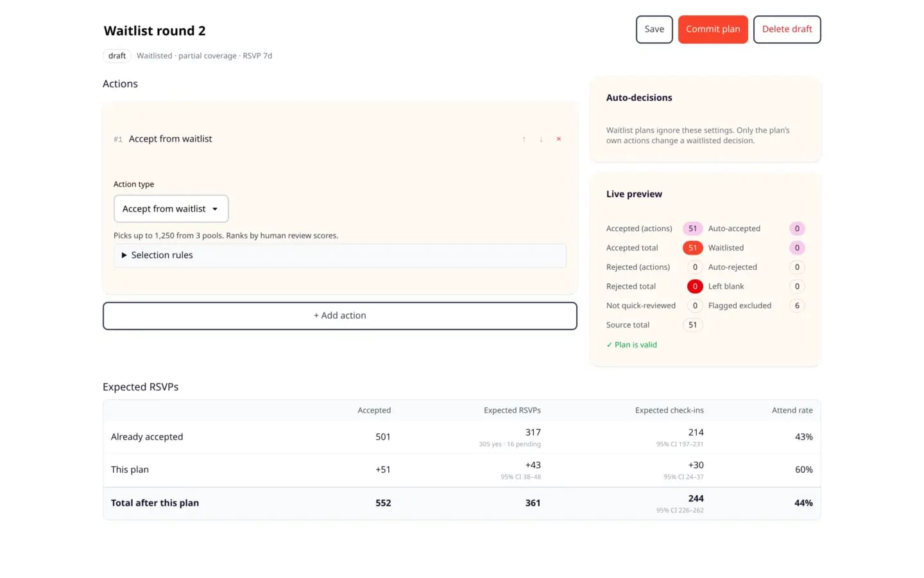This screenshot has width=924, height=578.
Task: Save the waitlist plan
Action: (x=654, y=30)
